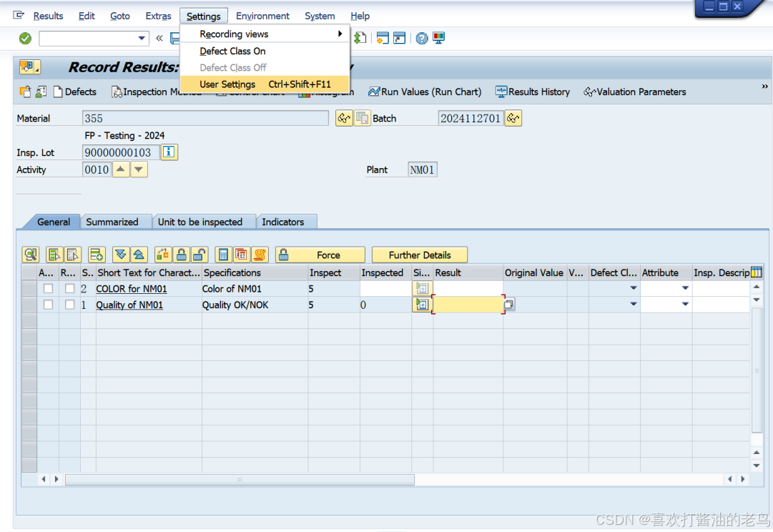Click the green checkmark Enter icon
Screen dimensions: 773x532
tap(25, 38)
